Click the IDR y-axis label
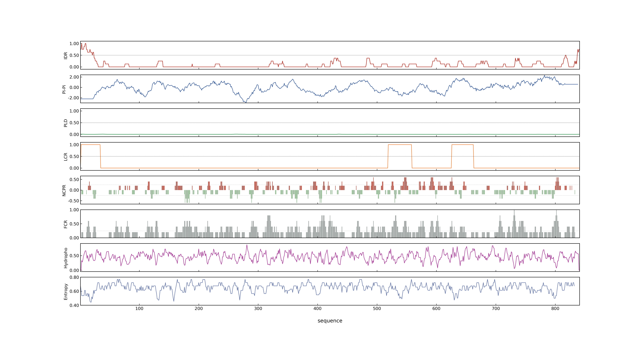 click(66, 55)
